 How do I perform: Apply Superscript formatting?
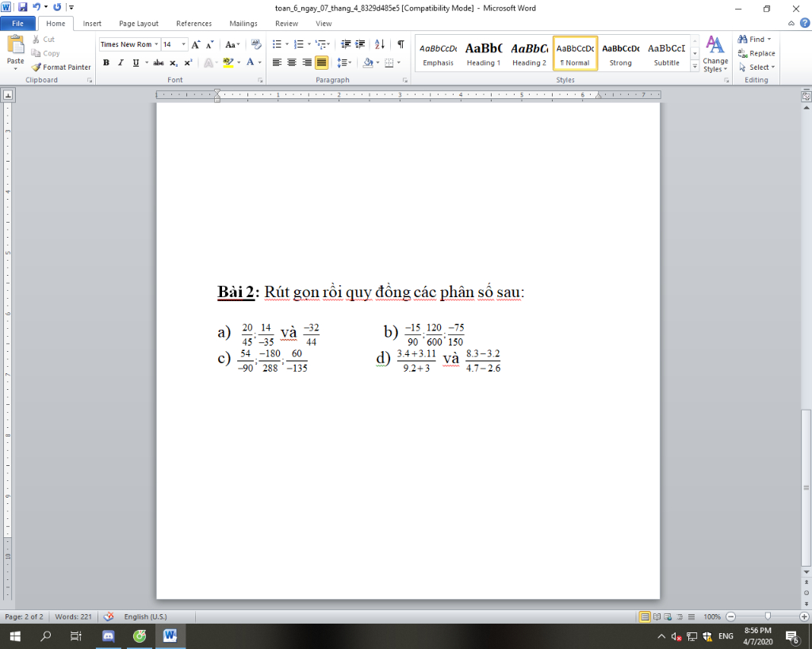point(189,63)
